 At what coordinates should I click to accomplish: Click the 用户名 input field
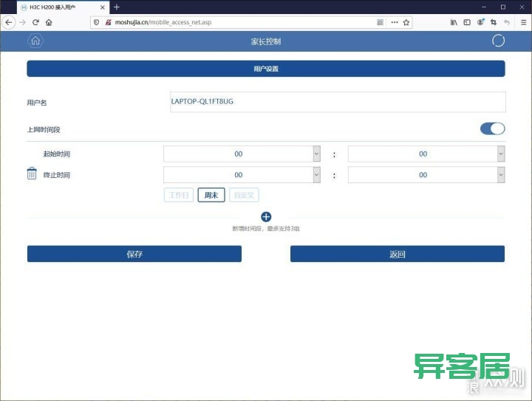click(x=338, y=102)
